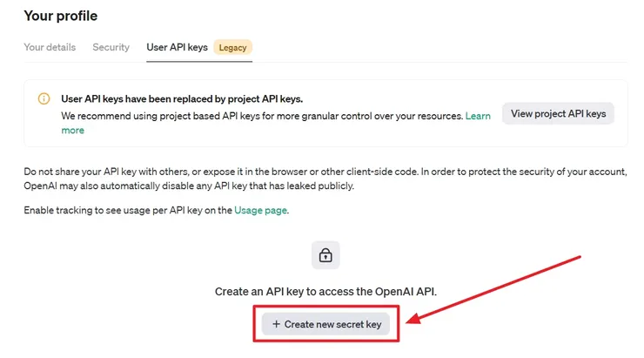
Task: Click the Create new secret key button
Action: tap(325, 324)
